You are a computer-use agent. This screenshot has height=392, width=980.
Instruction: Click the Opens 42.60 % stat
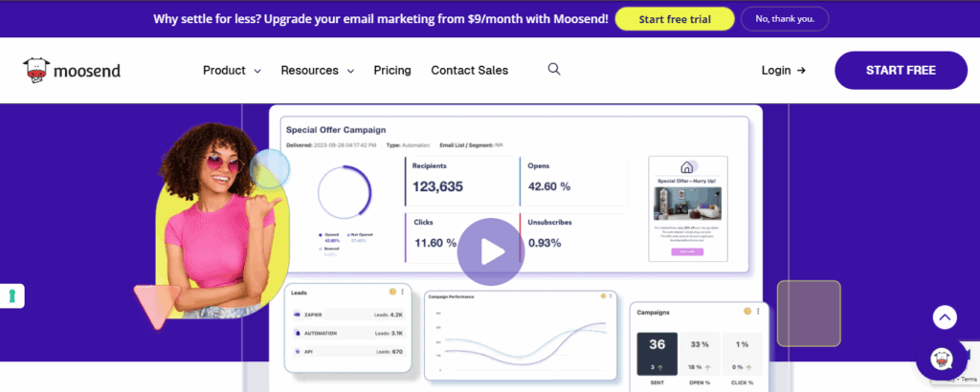click(574, 181)
